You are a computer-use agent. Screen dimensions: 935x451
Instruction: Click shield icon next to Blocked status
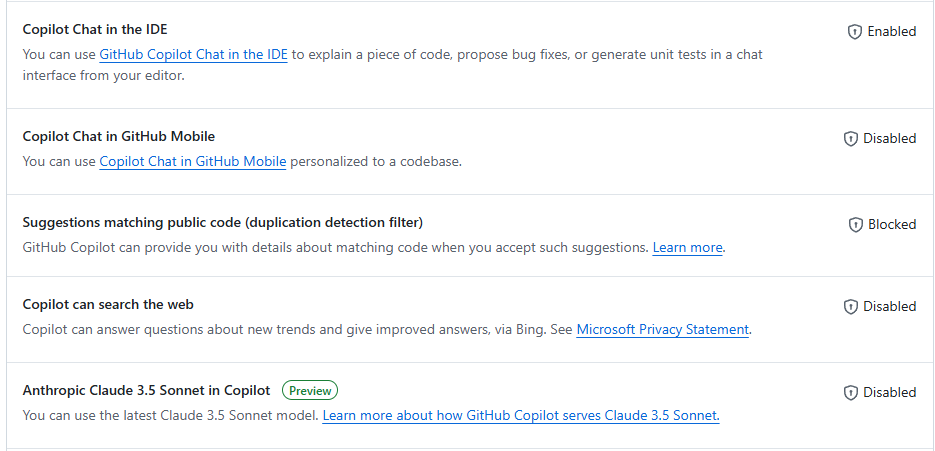855,225
